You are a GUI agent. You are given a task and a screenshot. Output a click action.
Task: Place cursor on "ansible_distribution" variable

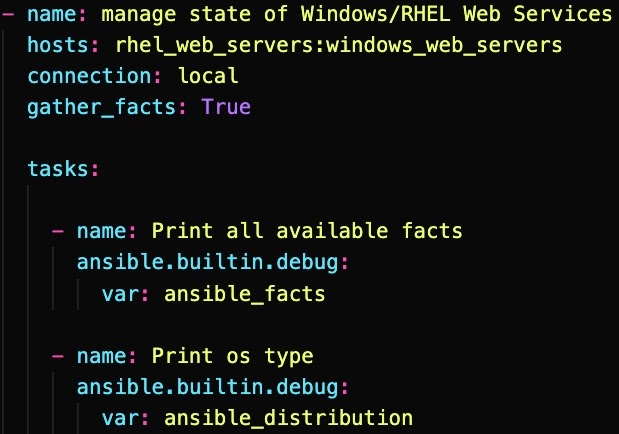tap(288, 418)
